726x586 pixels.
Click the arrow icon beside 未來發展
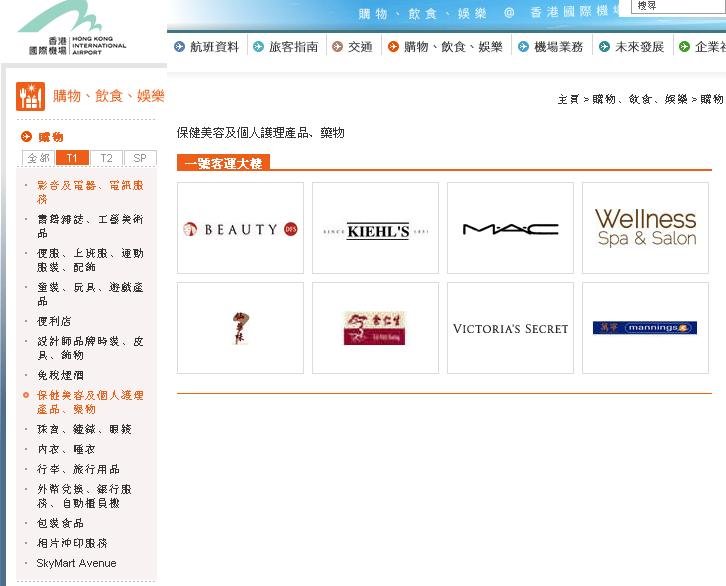click(604, 46)
